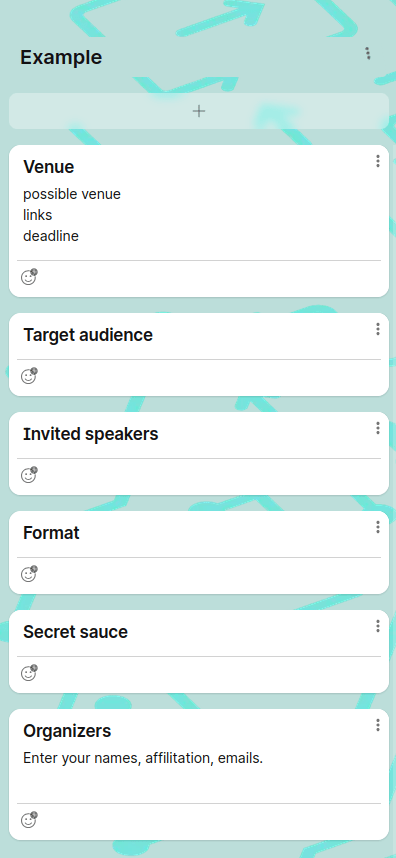The width and height of the screenshot is (396, 858).
Task: Open Target audience card options menu
Action: coord(377,329)
